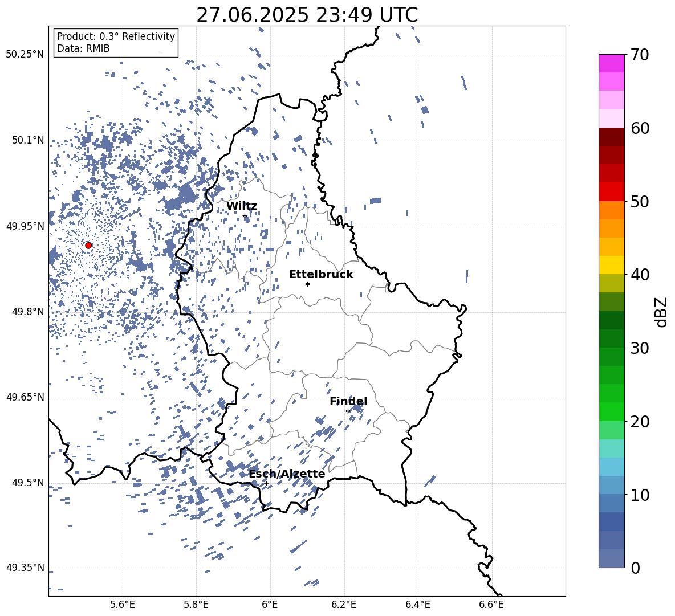Click the 49.5°N latitude label
This screenshot has height=616, width=675.
tap(28, 483)
